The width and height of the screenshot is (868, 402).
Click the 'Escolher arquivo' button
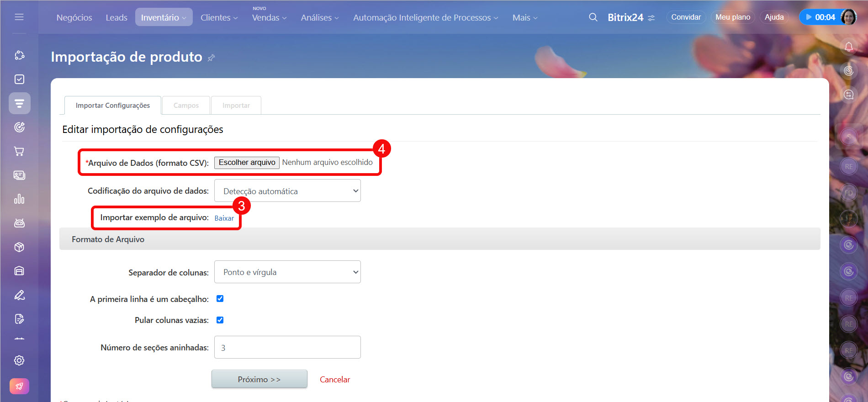coord(247,163)
